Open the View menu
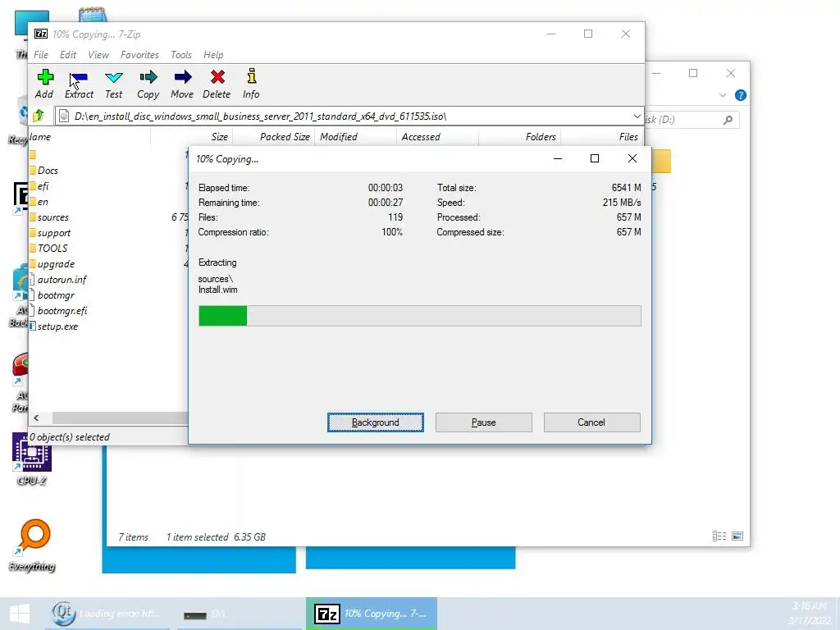840x630 pixels. point(98,55)
